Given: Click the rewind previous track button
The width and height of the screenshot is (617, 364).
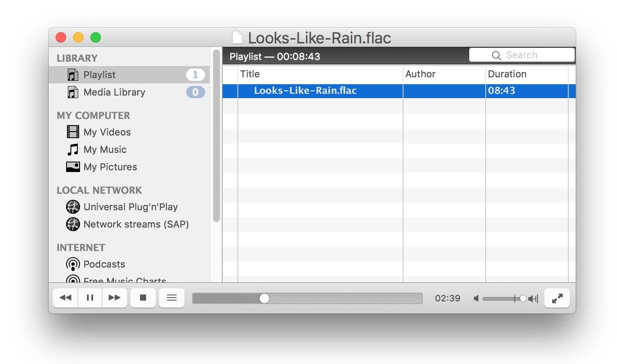Looking at the screenshot, I should [65, 298].
